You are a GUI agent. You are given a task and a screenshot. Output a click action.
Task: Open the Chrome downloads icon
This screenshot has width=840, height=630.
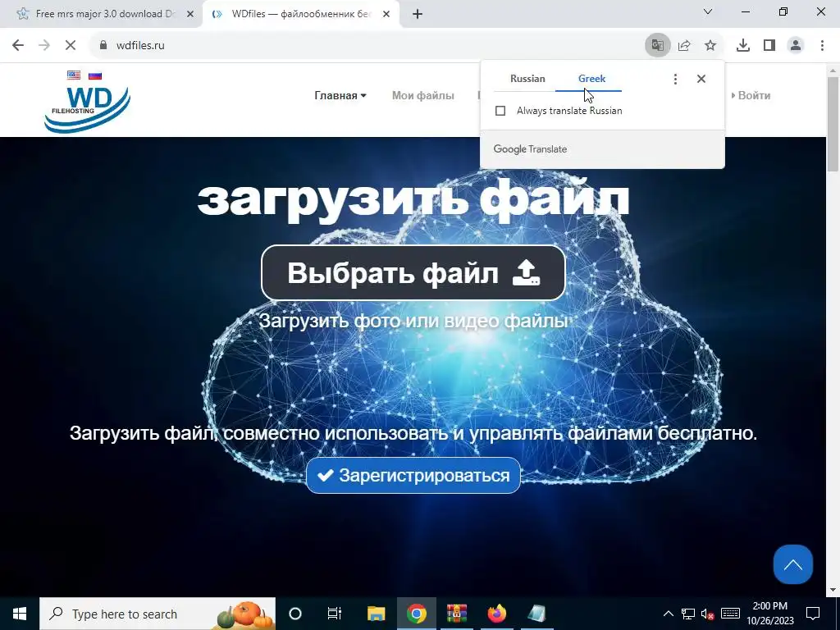click(x=743, y=46)
